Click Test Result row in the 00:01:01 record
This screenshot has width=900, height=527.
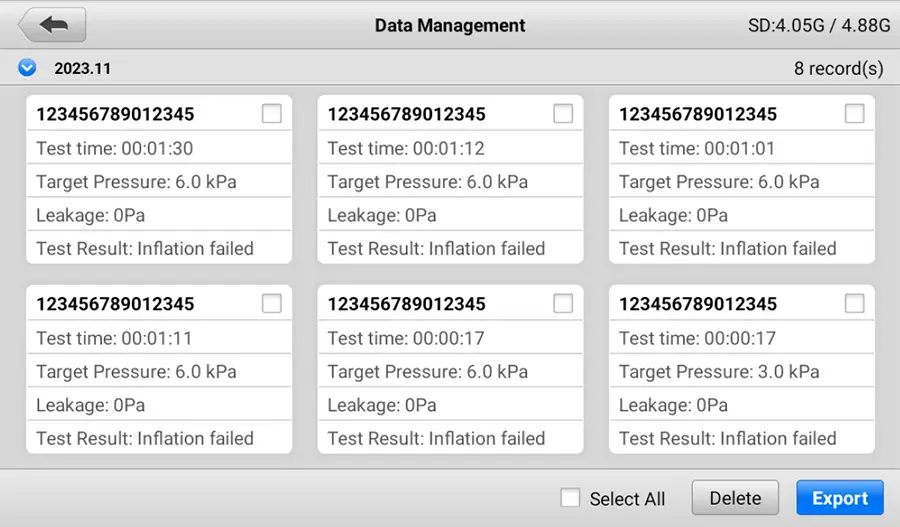(742, 248)
